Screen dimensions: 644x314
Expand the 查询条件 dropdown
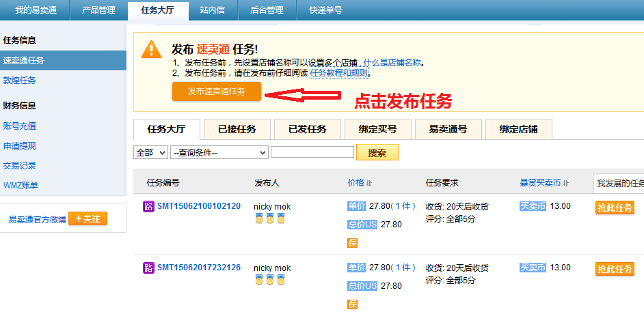pyautogui.click(x=219, y=152)
